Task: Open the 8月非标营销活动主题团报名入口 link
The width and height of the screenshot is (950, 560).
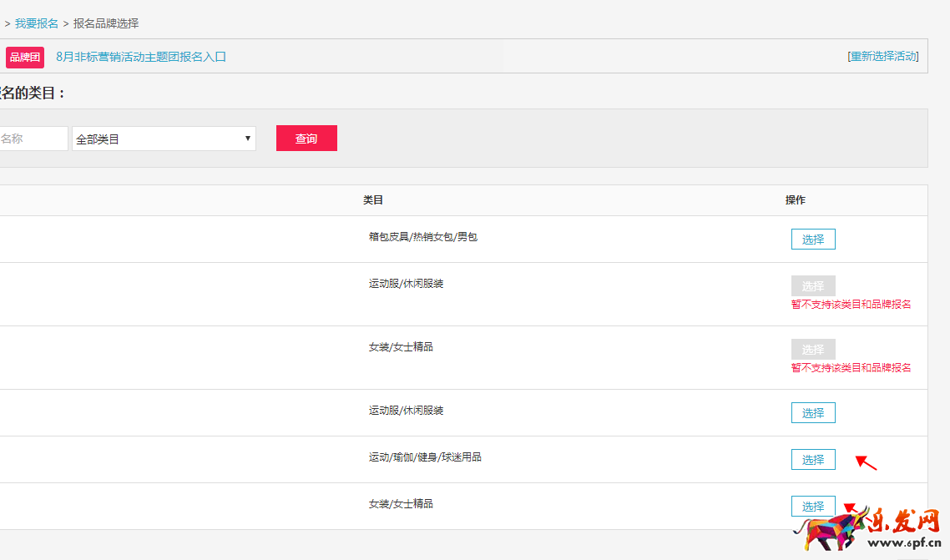Action: [141, 57]
